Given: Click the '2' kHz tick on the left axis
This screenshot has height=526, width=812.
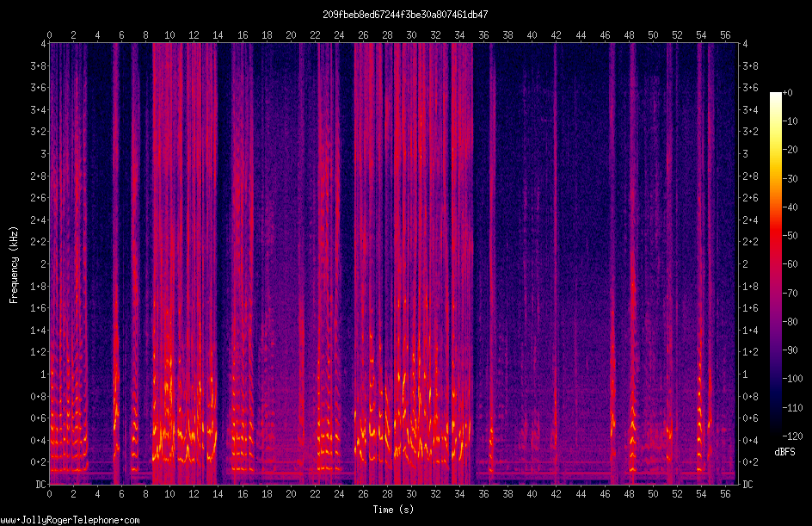Looking at the screenshot, I should (x=44, y=263).
